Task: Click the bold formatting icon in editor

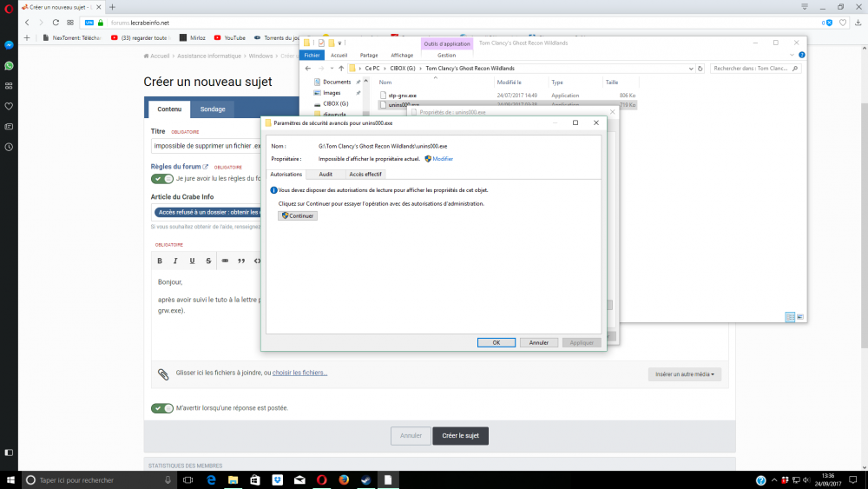Action: point(159,261)
